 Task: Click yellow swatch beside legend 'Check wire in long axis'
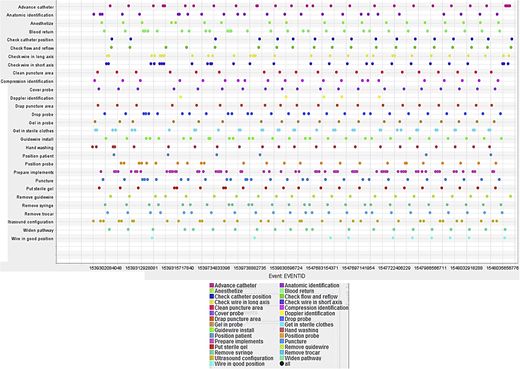212,302
